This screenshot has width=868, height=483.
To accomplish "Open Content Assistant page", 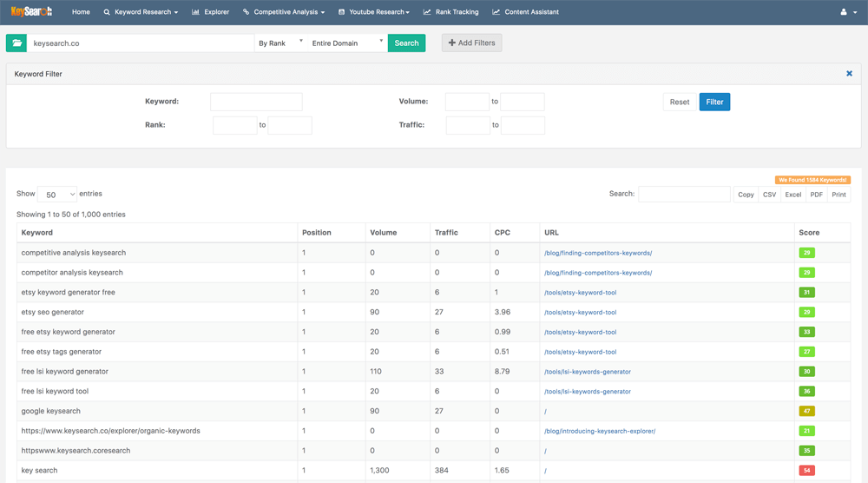I will pyautogui.click(x=525, y=11).
